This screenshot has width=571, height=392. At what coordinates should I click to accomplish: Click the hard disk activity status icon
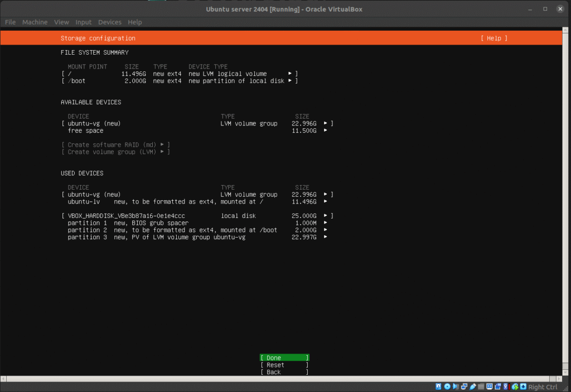click(438, 386)
